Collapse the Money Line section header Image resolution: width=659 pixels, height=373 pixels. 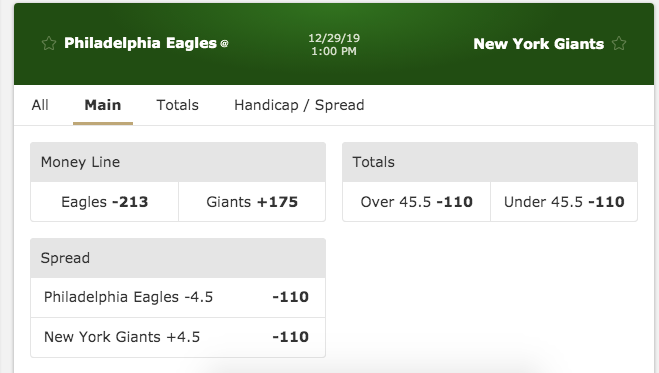point(178,162)
